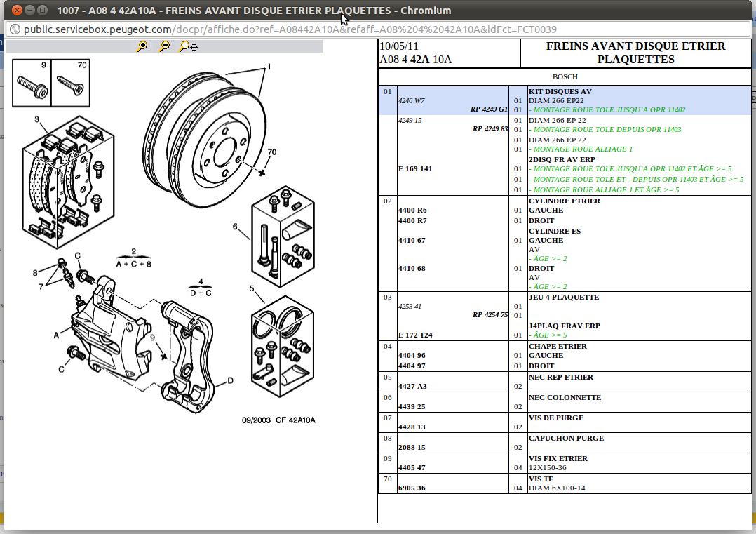The width and height of the screenshot is (756, 534).
Task: Click the VIS FIX ETRIER row label
Action: click(x=558, y=458)
